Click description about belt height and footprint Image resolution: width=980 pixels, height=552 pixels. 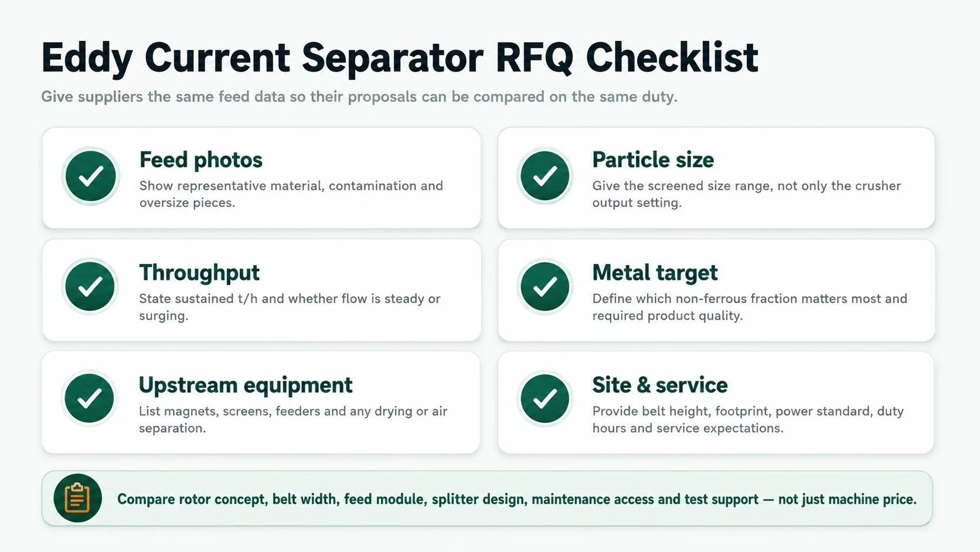(x=748, y=419)
